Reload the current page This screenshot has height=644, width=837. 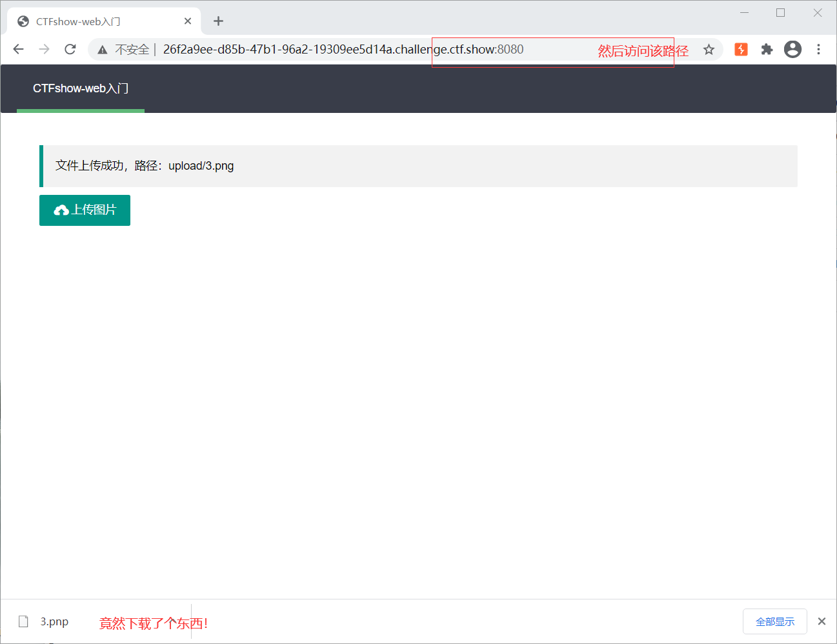(x=70, y=49)
